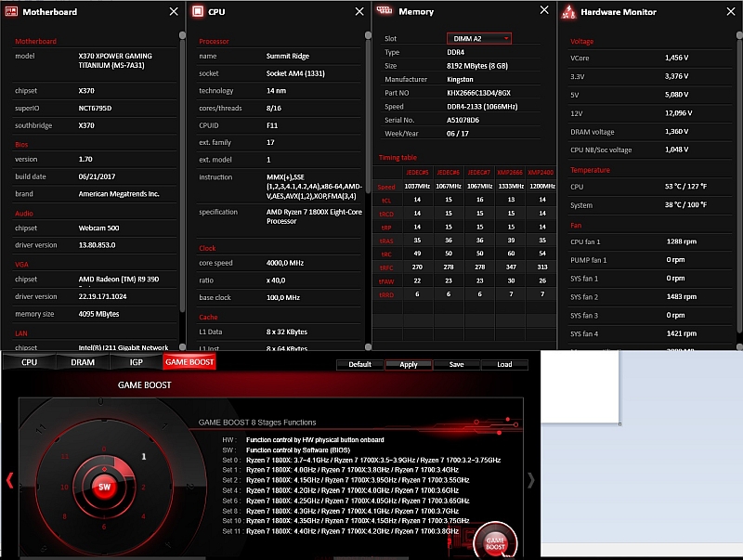Click the Set 0 Ryzen 7 1800X 3.7~4.1GHz line
Screen dimensions: 743x560
361,460
